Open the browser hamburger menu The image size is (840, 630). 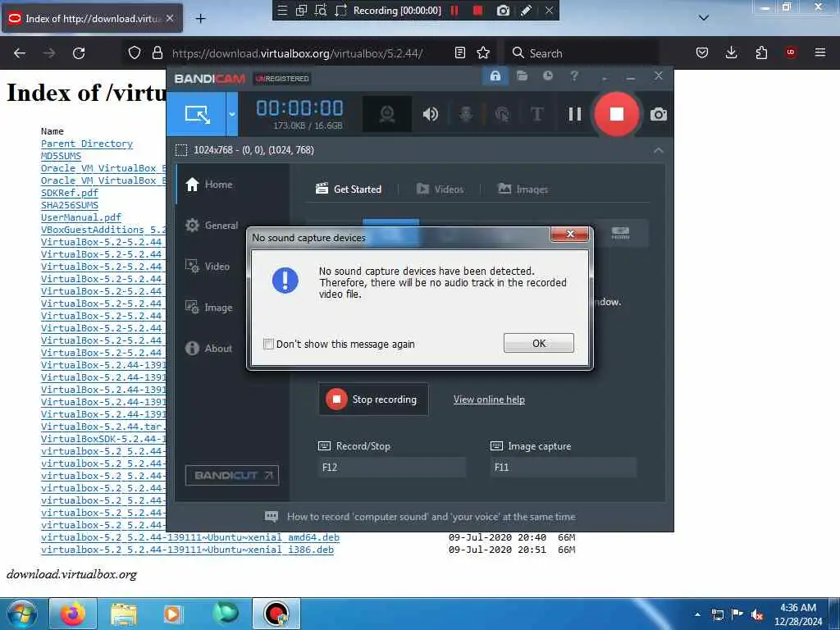pyautogui.click(x=819, y=52)
